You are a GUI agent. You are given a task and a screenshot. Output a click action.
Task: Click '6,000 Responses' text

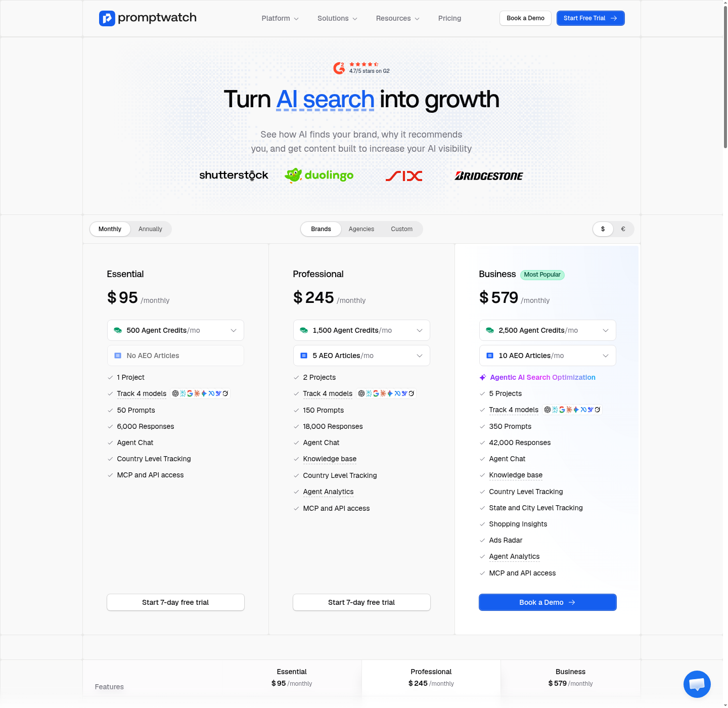(146, 426)
